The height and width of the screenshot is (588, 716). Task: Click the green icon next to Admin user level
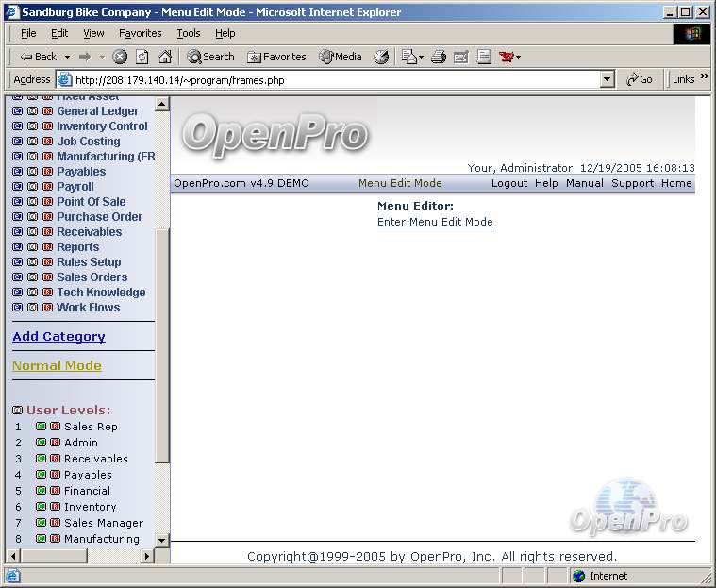pos(41,443)
